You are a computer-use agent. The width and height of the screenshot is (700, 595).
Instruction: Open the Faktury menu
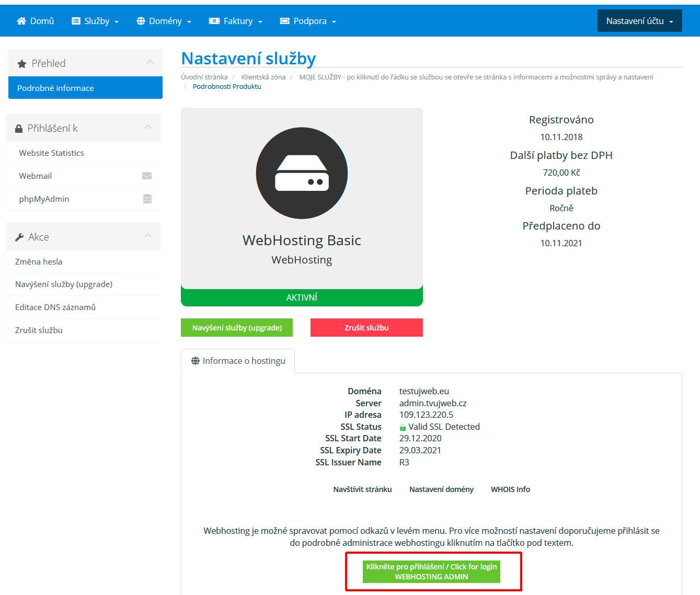[x=235, y=21]
